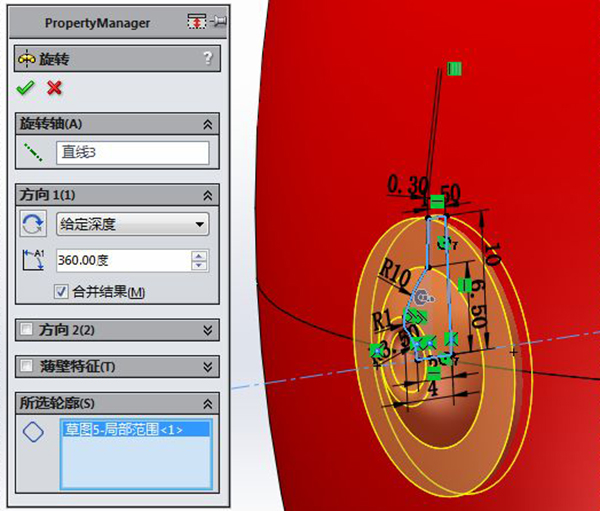
Task: Enable the 方向 2(2) checkbox
Action: (26, 329)
